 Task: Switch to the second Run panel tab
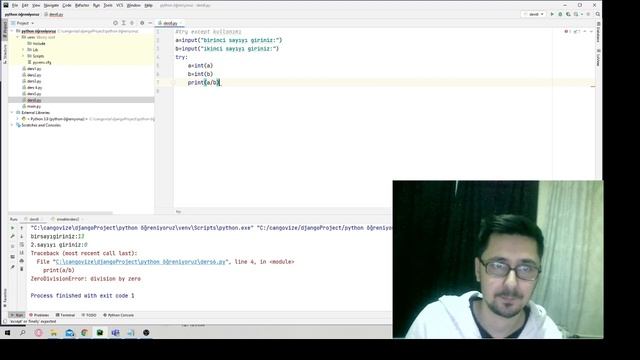point(66,219)
